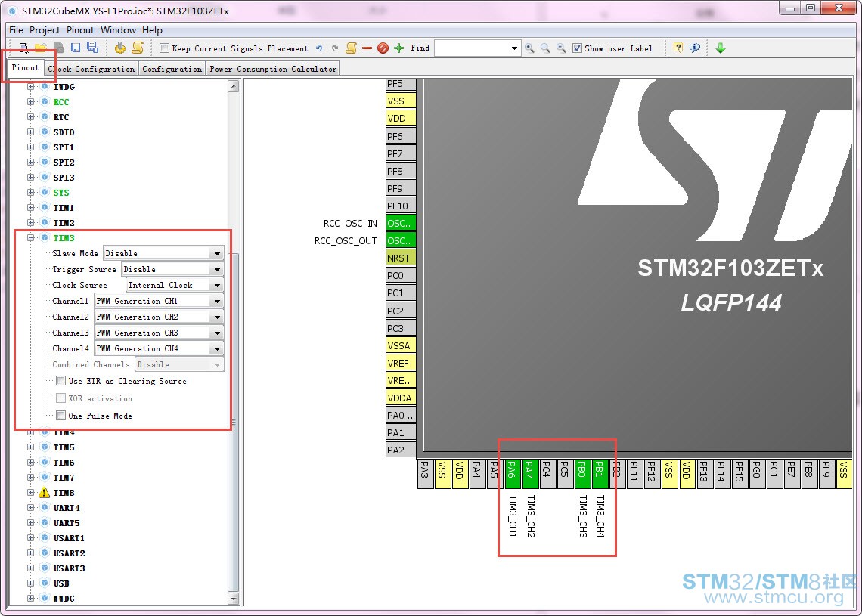Switch to the Configuration tab

point(172,69)
